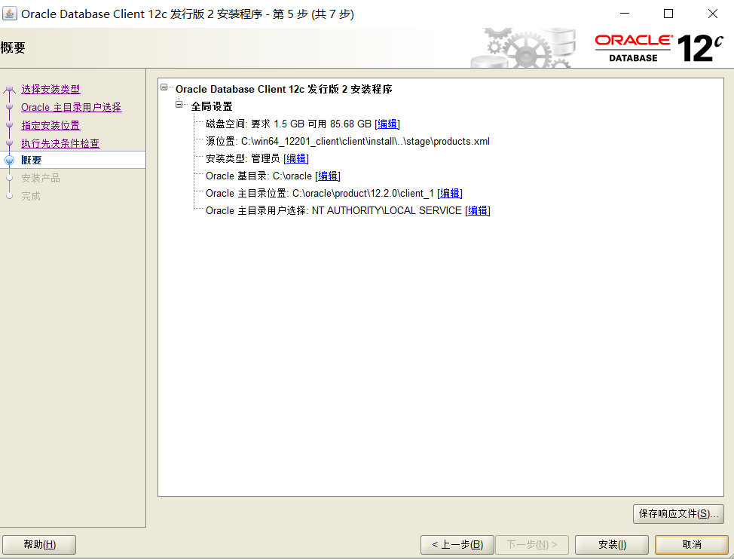Image resolution: width=734 pixels, height=560 pixels.
Task: Edit the 磁盘空间 disk space setting
Action: coord(387,124)
